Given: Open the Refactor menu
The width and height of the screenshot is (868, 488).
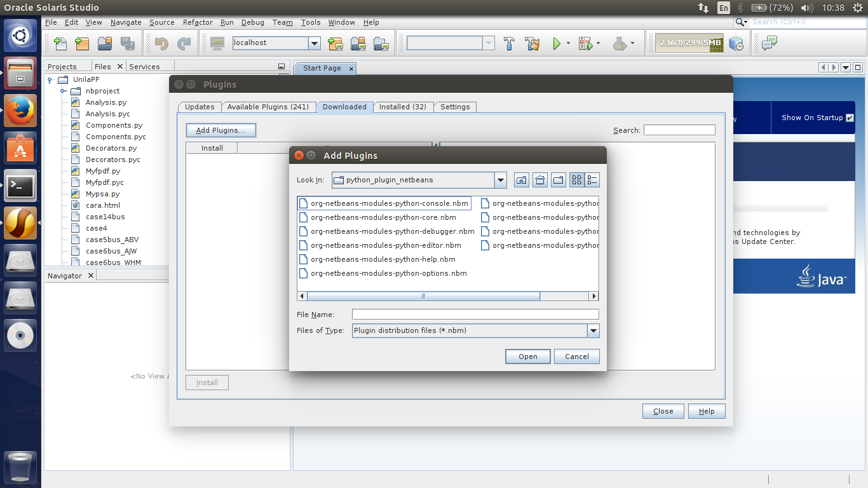Looking at the screenshot, I should click(198, 22).
